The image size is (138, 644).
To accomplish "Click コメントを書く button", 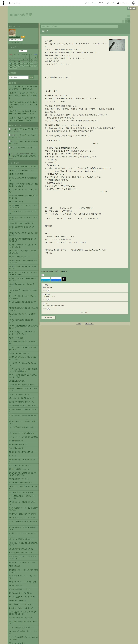I will click(x=48, y=317).
